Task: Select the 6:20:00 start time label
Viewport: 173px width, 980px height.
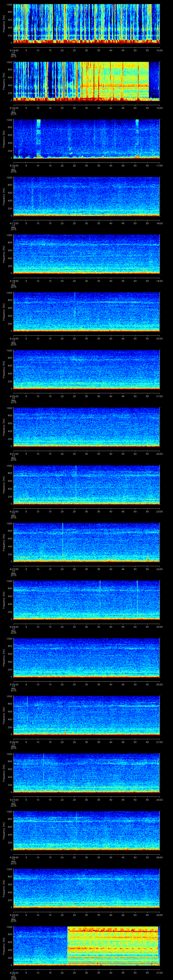Action: click(14, 396)
